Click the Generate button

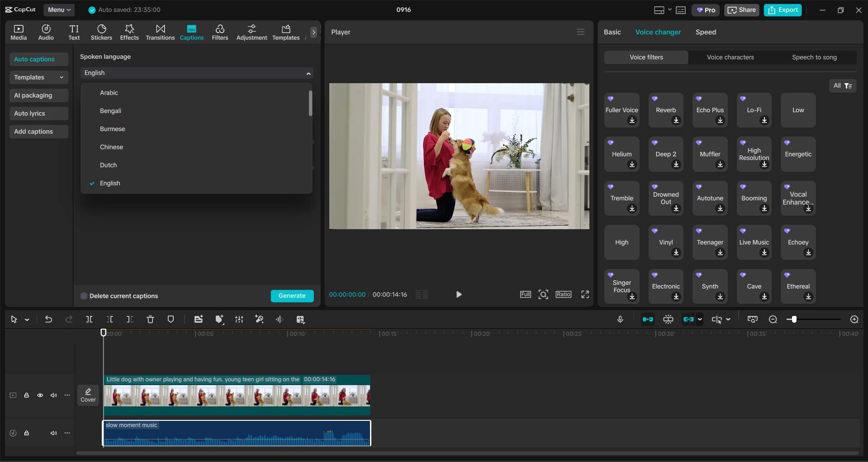pos(292,296)
